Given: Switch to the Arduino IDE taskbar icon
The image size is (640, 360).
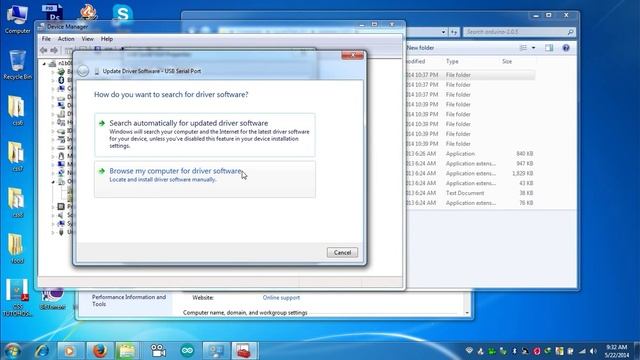Looking at the screenshot, I should [x=187, y=351].
